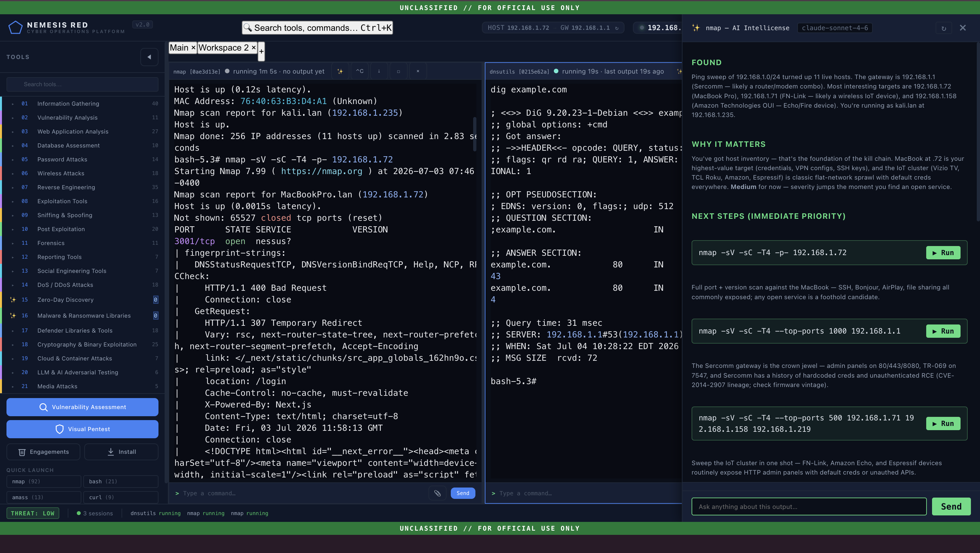Screen dimensions: 980x553
Task: Quick launch bash (21)
Action: 121,482
